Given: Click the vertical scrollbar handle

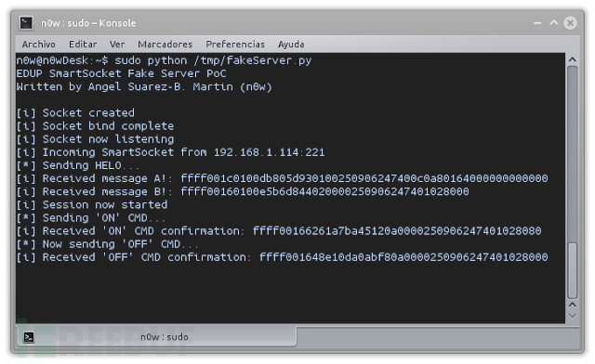Looking at the screenshot, I should pos(573,271).
